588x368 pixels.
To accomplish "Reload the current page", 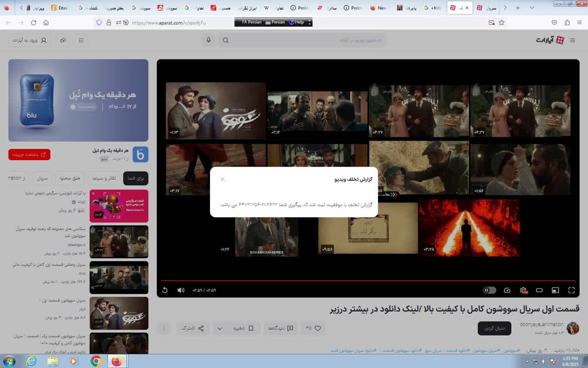I will pos(34,23).
